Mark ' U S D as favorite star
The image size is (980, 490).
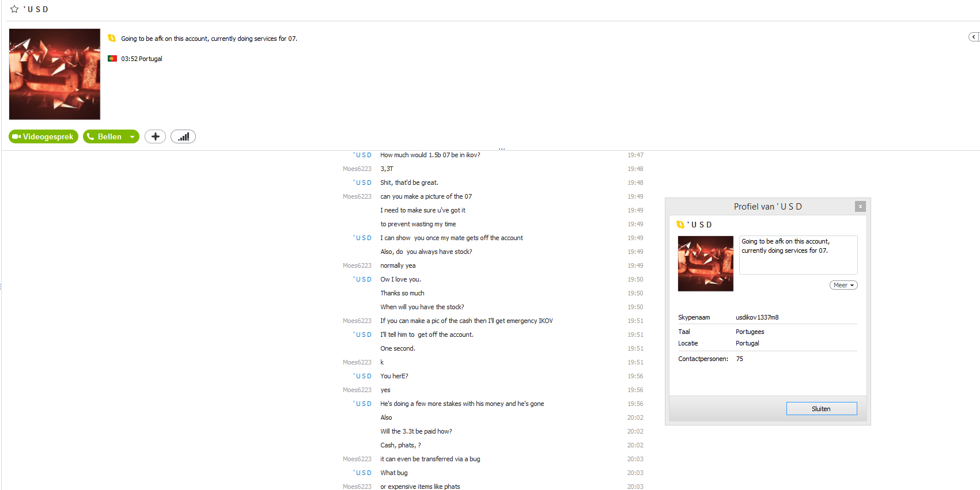pos(14,9)
